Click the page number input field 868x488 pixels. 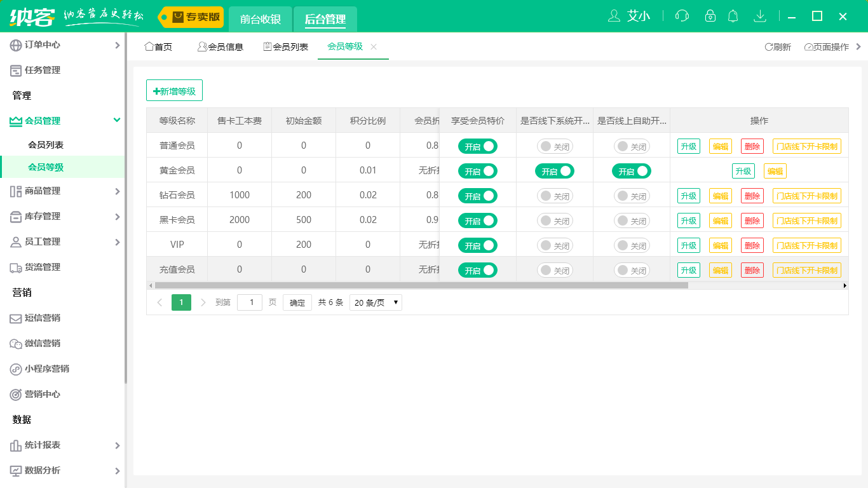click(x=250, y=302)
